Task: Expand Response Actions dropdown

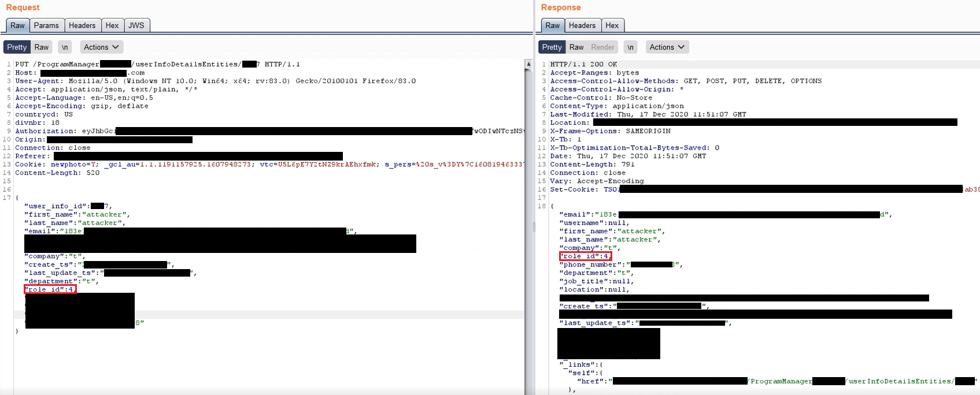Action: (x=667, y=47)
